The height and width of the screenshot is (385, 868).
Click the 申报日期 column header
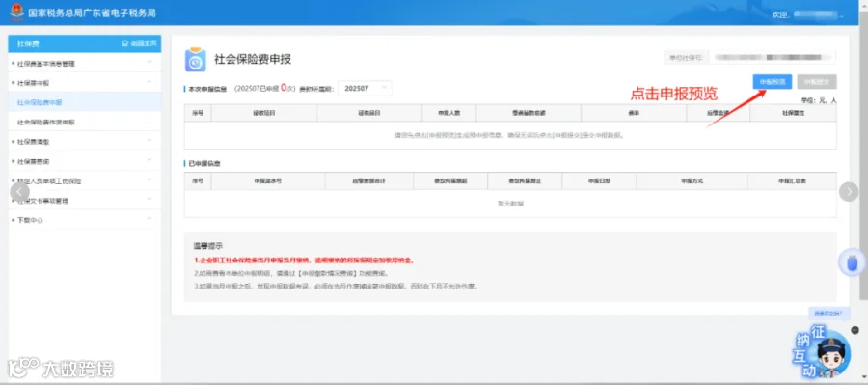click(x=599, y=181)
